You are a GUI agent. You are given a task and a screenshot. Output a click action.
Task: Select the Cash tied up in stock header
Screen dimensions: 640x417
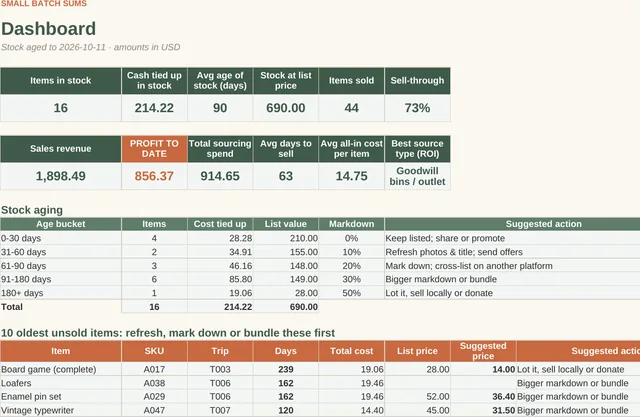click(154, 81)
